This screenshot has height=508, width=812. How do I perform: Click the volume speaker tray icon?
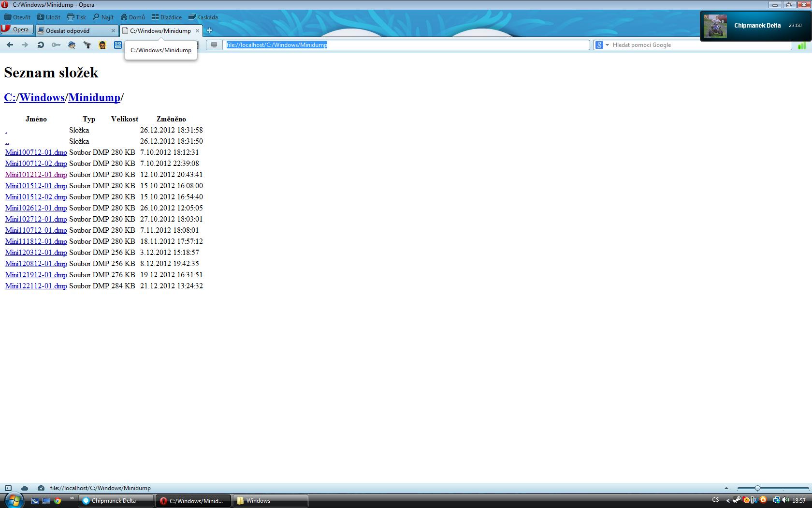click(785, 500)
